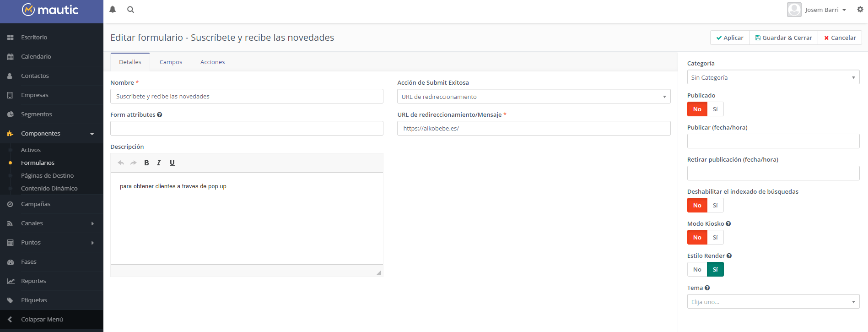Open Páginas de Destino in sidebar
The image size is (868, 332).
47,175
